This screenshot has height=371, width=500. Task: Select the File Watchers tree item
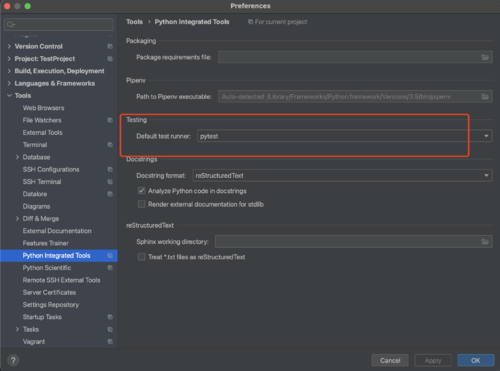coord(42,120)
